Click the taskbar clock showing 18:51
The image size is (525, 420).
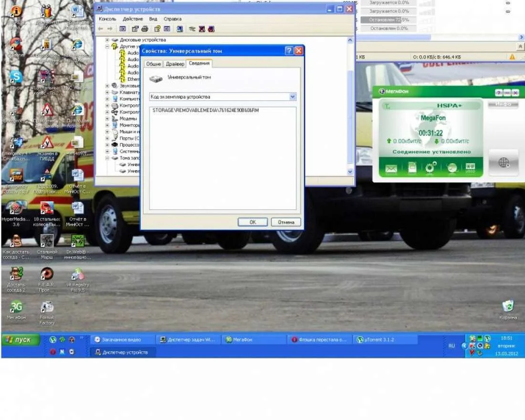(506, 338)
